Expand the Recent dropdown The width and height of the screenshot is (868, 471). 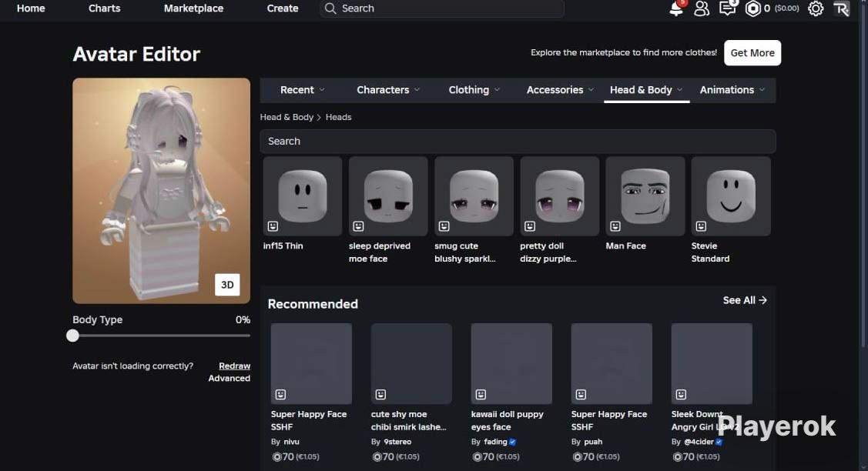(302, 90)
